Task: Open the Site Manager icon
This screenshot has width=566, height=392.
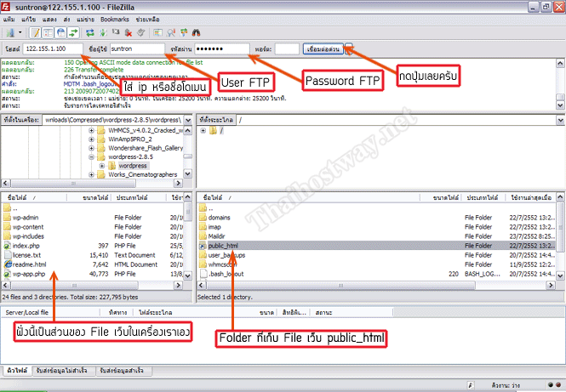Action: [x=10, y=33]
